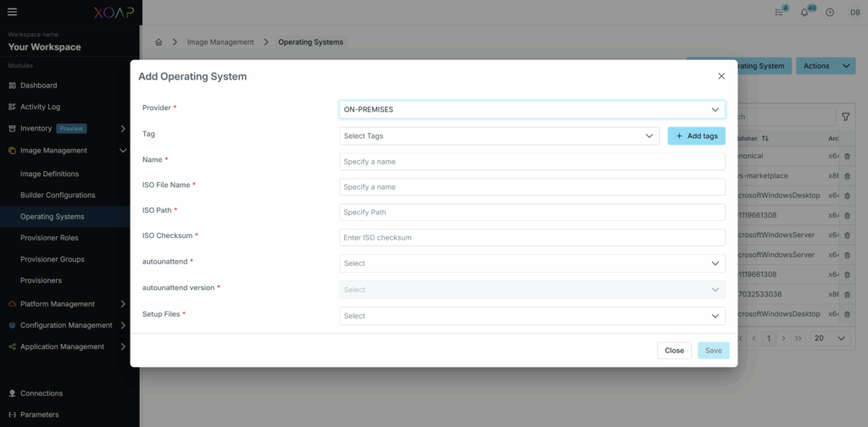Open Provisioners in sidebar

pyautogui.click(x=41, y=280)
